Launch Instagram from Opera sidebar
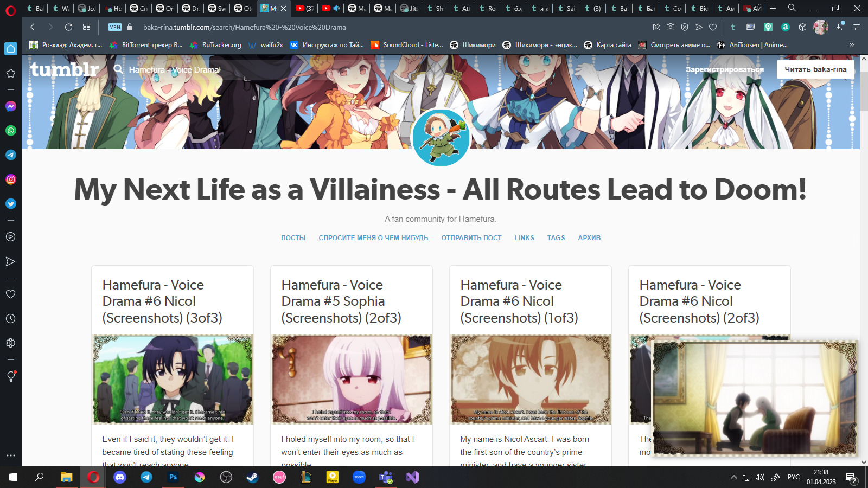Screen dimensions: 868x488 pyautogui.click(x=10, y=179)
